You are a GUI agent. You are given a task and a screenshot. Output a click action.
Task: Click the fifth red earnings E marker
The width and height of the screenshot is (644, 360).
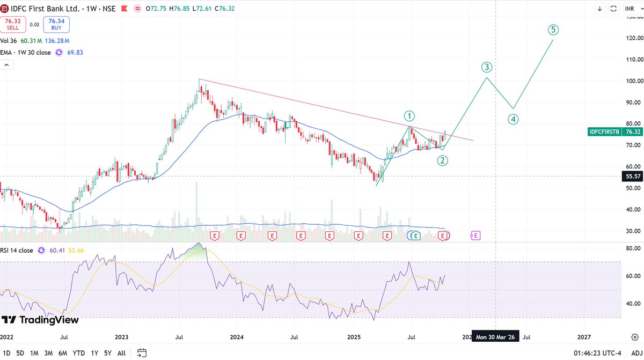click(330, 236)
